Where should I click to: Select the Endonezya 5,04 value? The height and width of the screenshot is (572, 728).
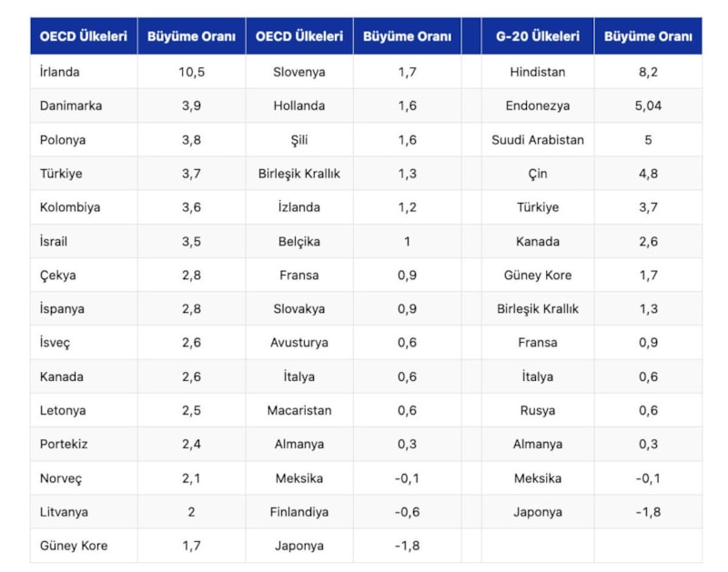pyautogui.click(x=648, y=105)
